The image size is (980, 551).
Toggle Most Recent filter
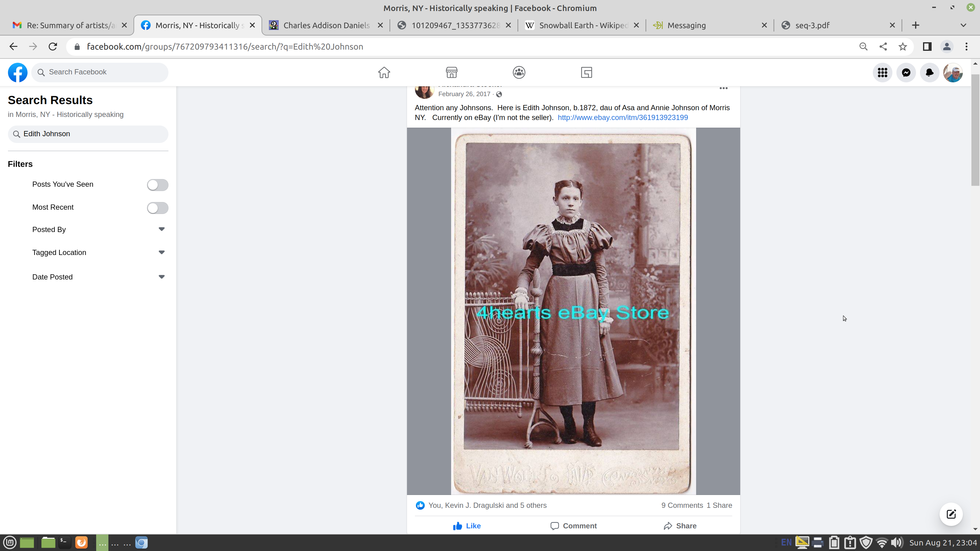[157, 208]
